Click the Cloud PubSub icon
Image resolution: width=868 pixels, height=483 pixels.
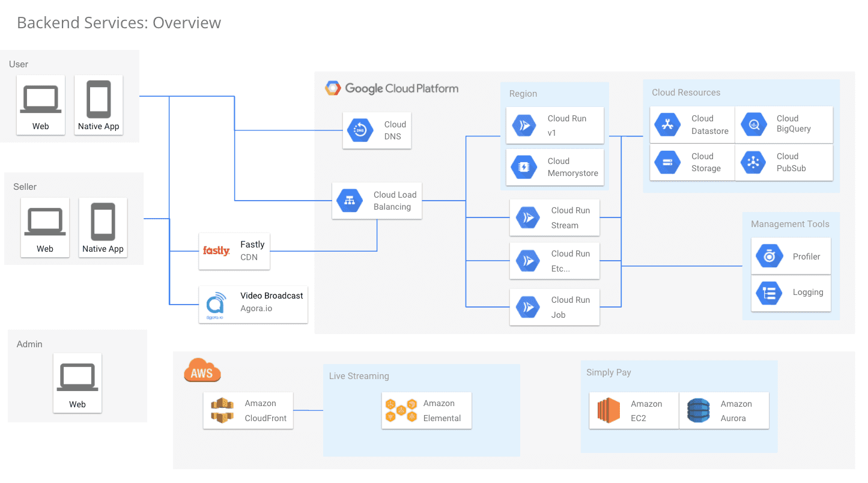(x=752, y=162)
